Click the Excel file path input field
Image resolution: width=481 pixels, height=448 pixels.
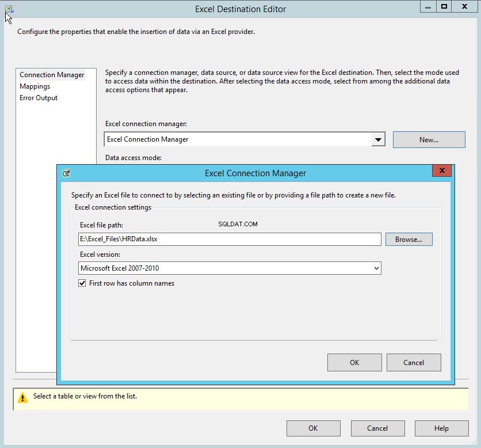(230, 239)
